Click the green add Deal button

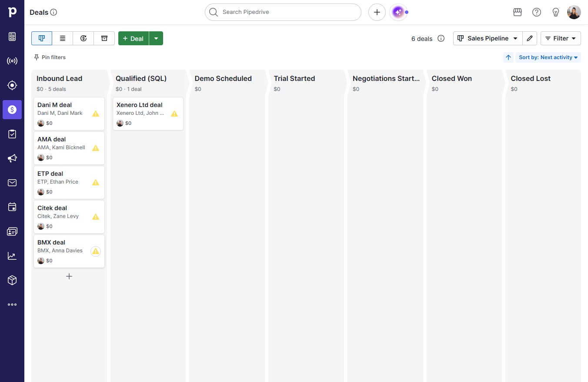point(134,38)
